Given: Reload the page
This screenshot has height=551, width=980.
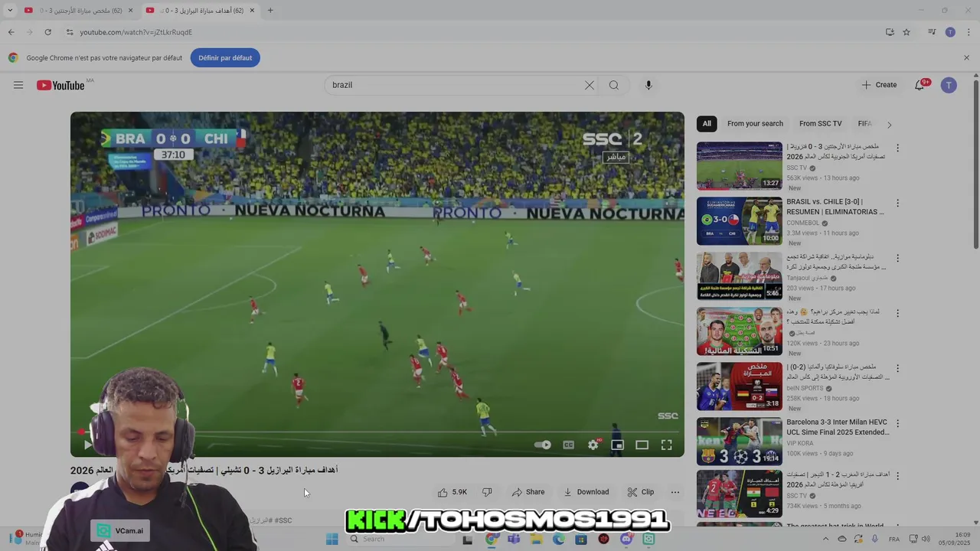Looking at the screenshot, I should (x=47, y=32).
